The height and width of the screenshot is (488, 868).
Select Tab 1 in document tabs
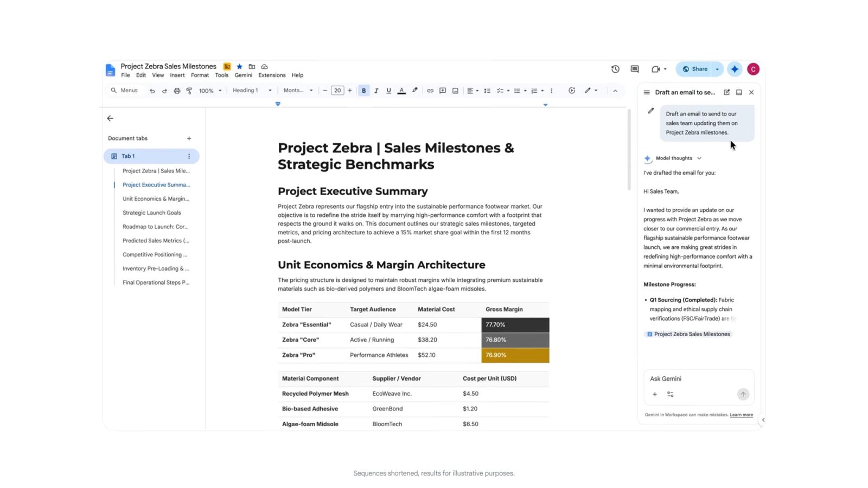coord(151,156)
